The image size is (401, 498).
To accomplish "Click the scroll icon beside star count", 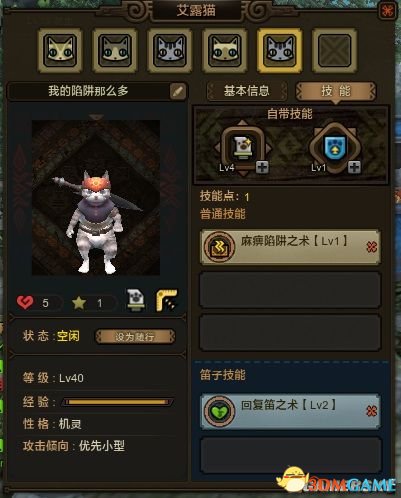I will [x=136, y=300].
